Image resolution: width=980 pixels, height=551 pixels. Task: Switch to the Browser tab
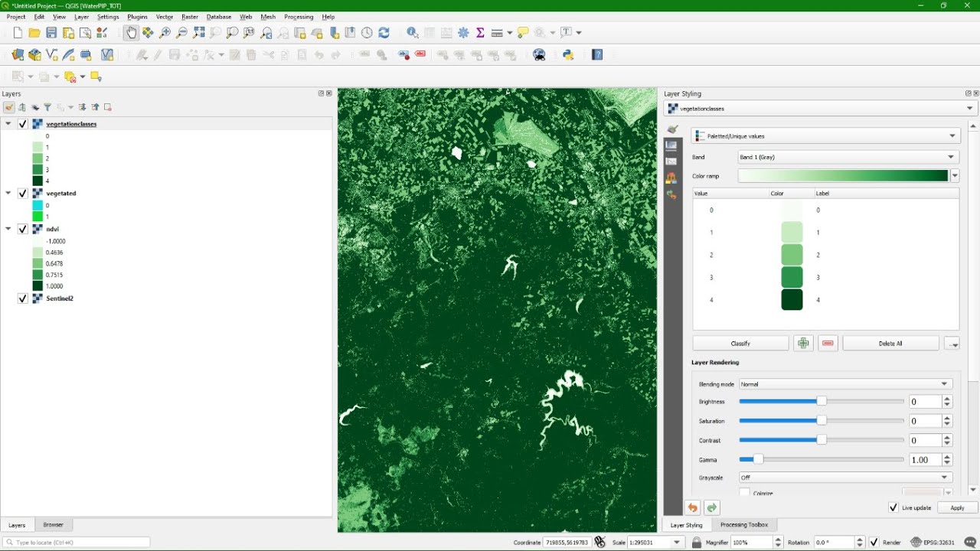(x=53, y=525)
